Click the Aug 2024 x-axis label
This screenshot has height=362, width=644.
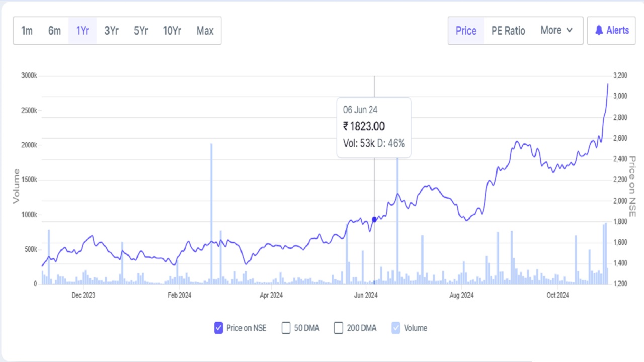pos(461,295)
